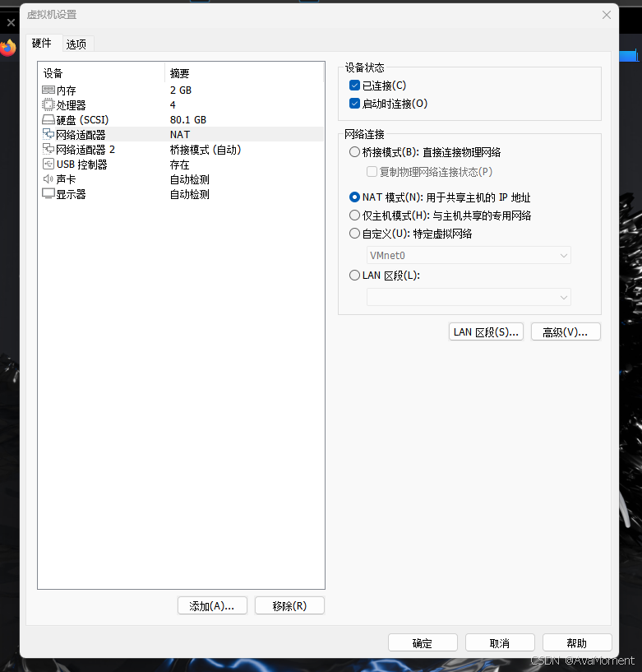Open the LAN 区段 empty dropdown
The width and height of the screenshot is (642, 672).
[x=469, y=297]
